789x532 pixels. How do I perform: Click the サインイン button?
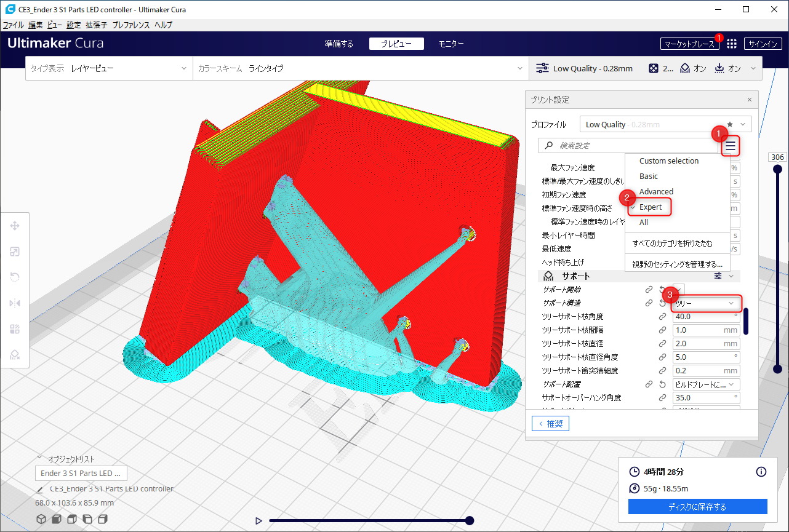(763, 44)
